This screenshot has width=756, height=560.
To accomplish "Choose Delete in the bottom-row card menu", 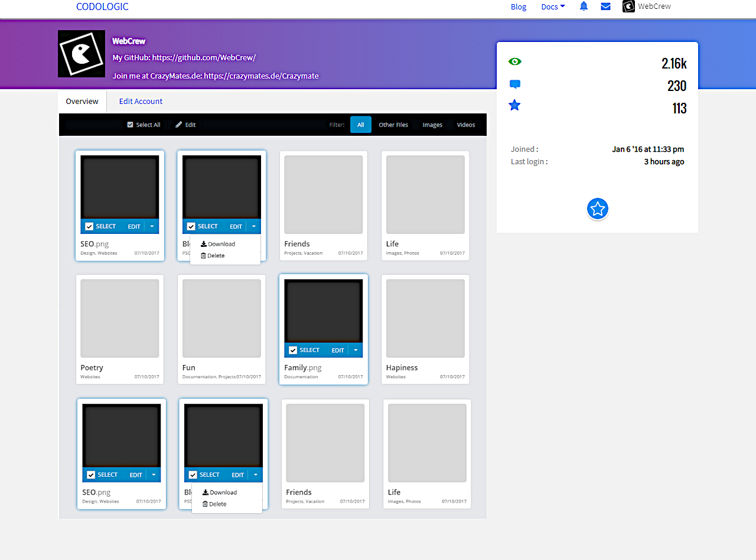I will point(214,504).
